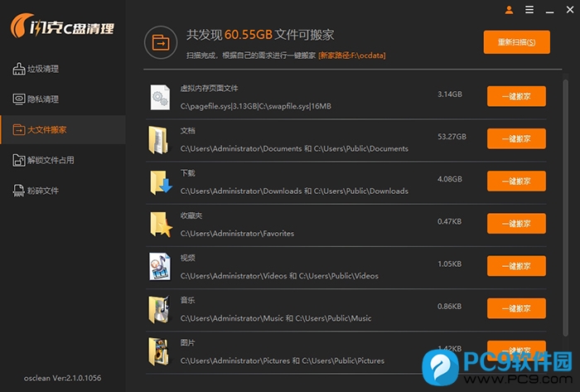Click the Downloads path text
The height and width of the screenshot is (392, 580).
pos(294,191)
